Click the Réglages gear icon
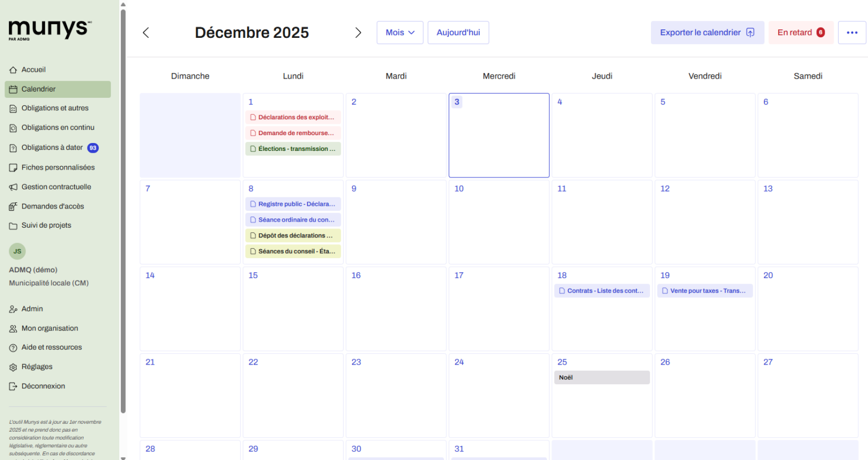This screenshot has width=868, height=460. point(13,367)
